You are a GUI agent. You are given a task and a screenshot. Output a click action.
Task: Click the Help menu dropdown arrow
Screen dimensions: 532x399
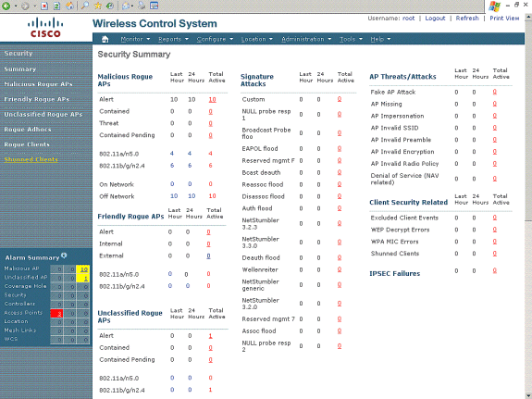point(389,39)
